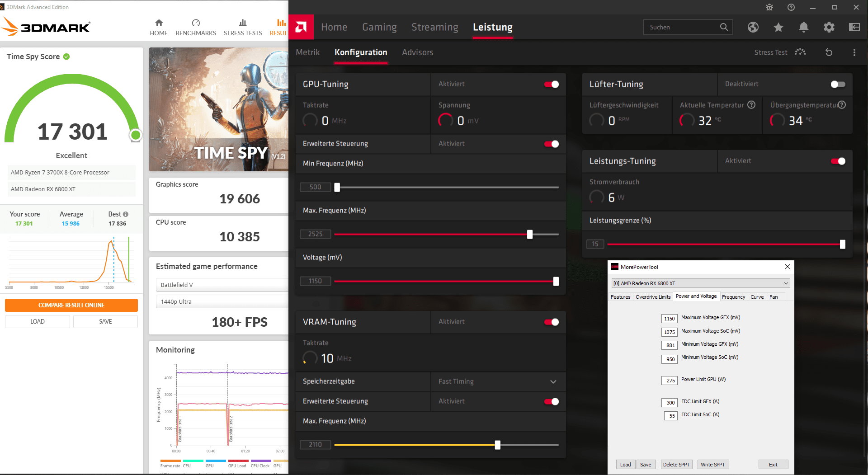
Task: Toggle Leistungs-Tuning switch
Action: tap(838, 161)
